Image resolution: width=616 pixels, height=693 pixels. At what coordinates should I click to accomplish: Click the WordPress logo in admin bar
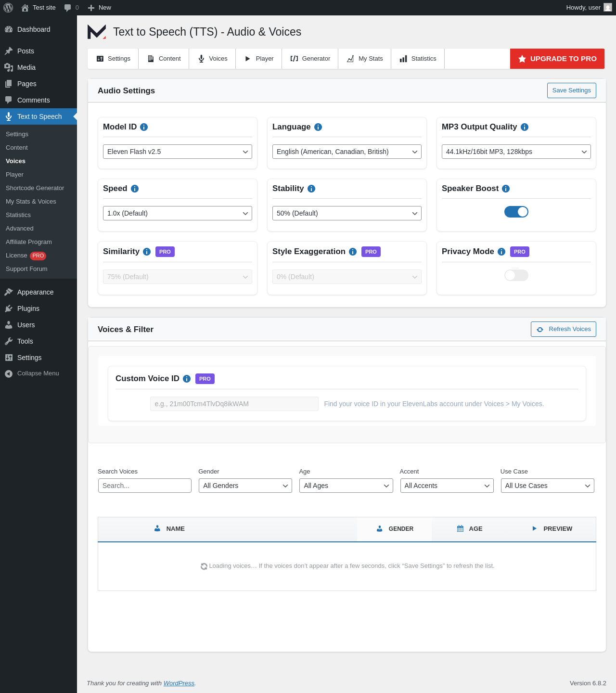tap(8, 8)
